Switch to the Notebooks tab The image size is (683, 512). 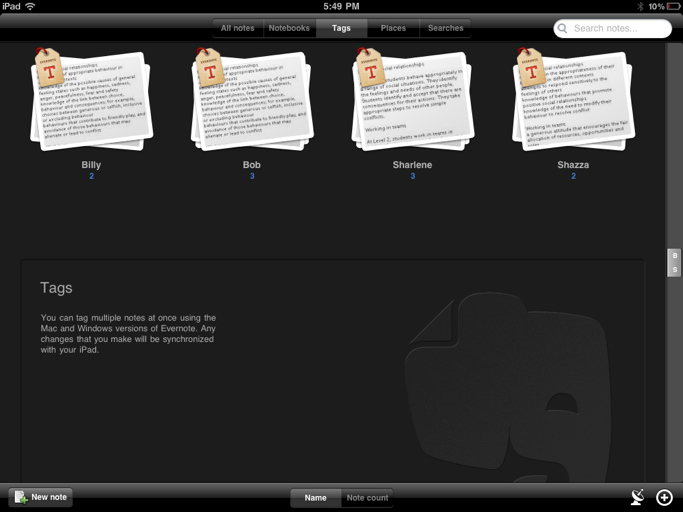[289, 28]
